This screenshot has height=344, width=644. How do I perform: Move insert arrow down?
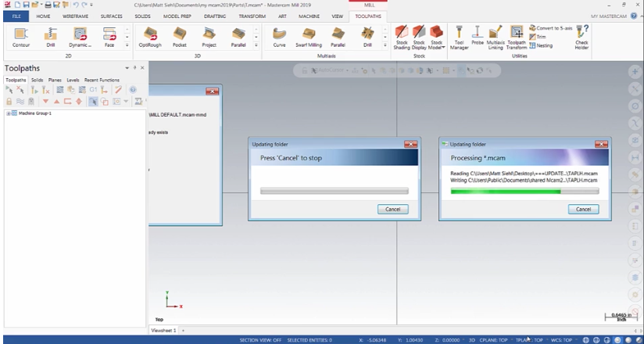(x=45, y=102)
